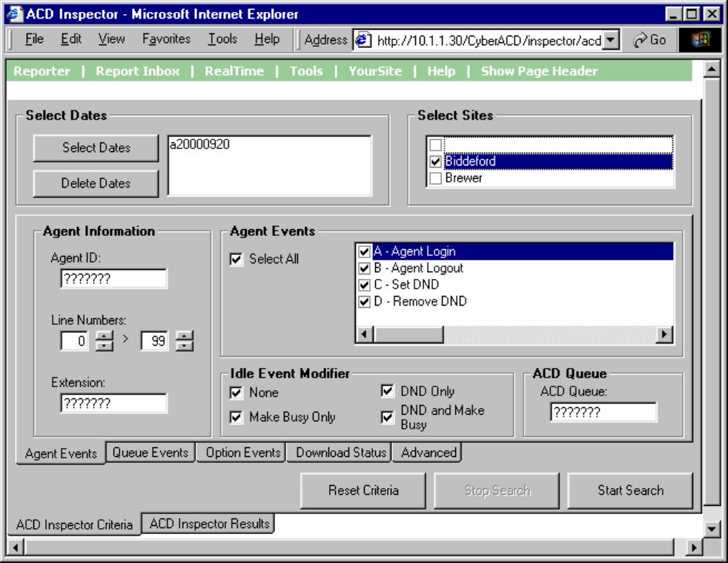
Task: Click the Start Search button
Action: coord(630,490)
